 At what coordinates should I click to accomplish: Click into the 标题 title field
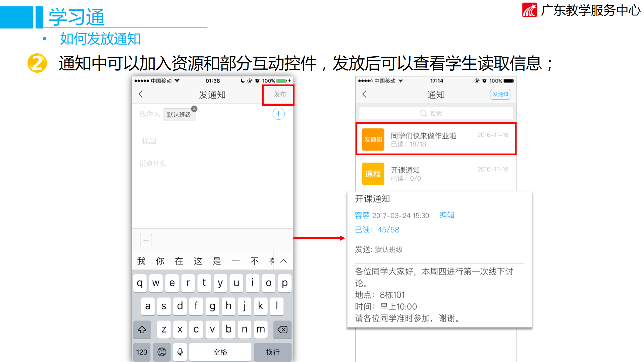click(212, 141)
